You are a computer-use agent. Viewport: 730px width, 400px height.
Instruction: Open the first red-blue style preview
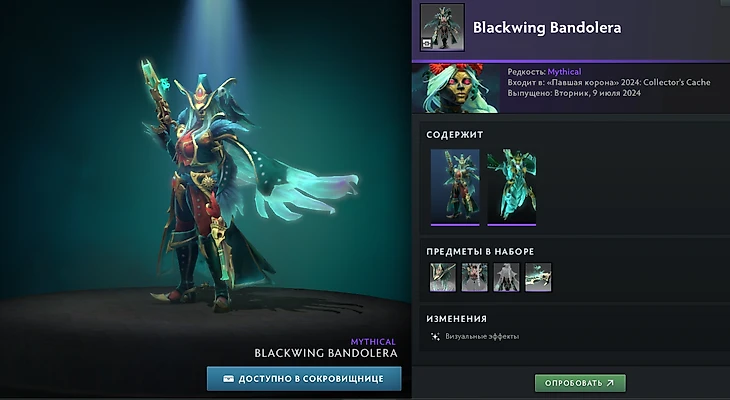(455, 187)
